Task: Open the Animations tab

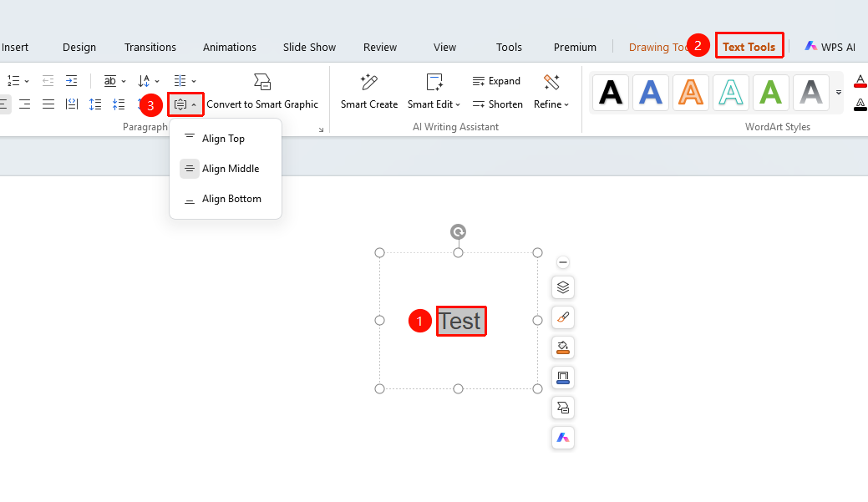Action: (x=230, y=47)
